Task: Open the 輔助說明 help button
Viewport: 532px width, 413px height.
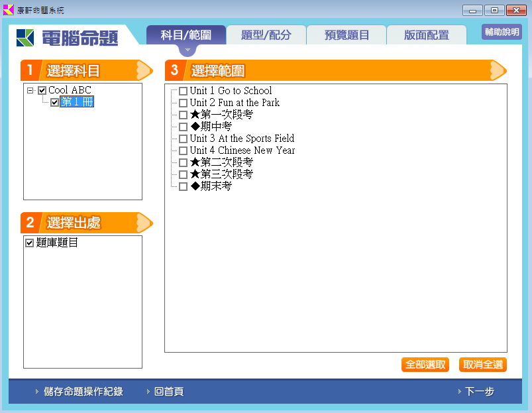Action: point(502,32)
